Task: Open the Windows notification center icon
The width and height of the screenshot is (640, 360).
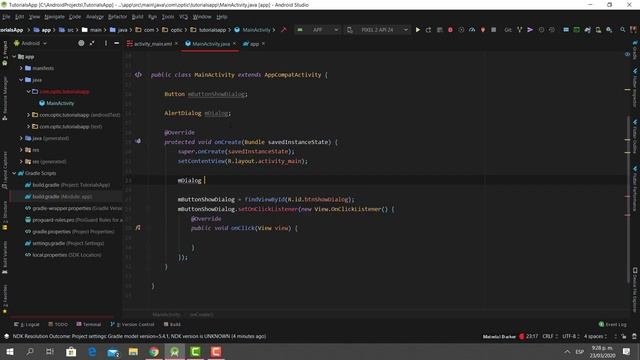Action: pyautogui.click(x=627, y=351)
